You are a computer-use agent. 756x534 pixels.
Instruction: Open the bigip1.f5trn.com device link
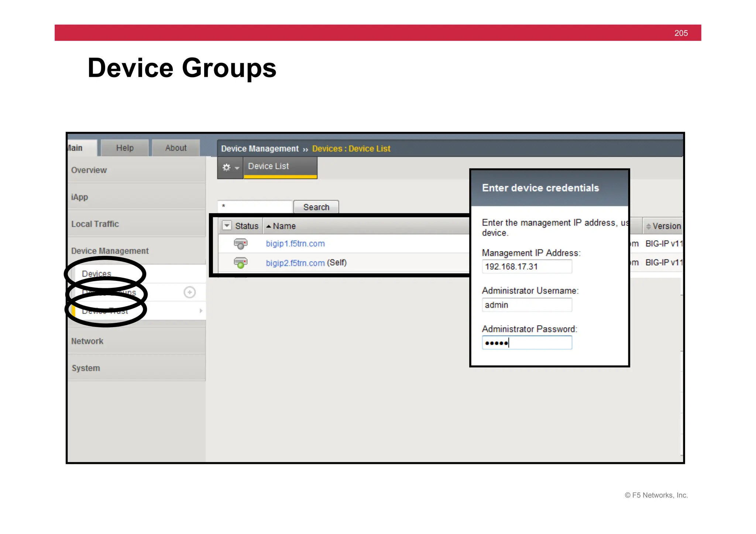(x=295, y=244)
